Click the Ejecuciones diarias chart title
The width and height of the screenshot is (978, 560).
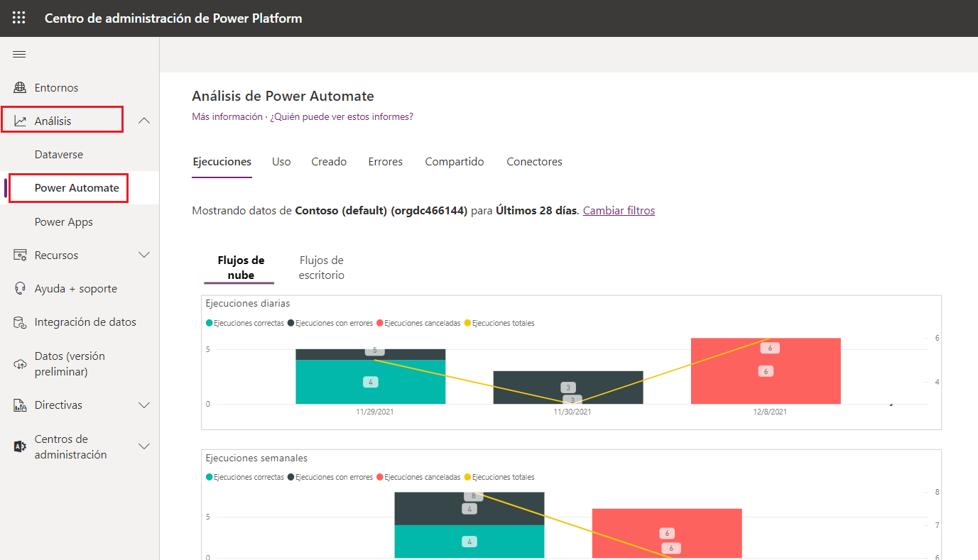(248, 304)
